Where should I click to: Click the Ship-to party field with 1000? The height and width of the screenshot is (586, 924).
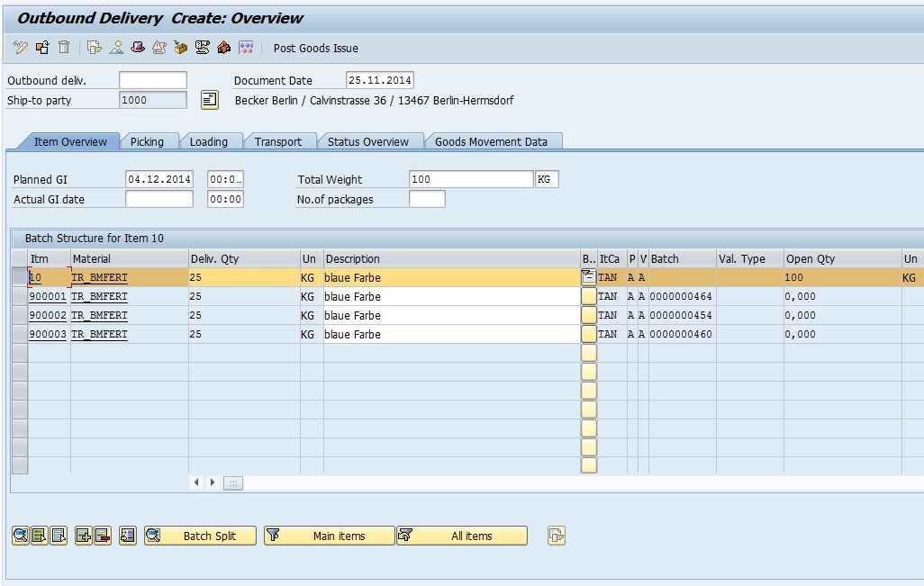click(x=152, y=100)
